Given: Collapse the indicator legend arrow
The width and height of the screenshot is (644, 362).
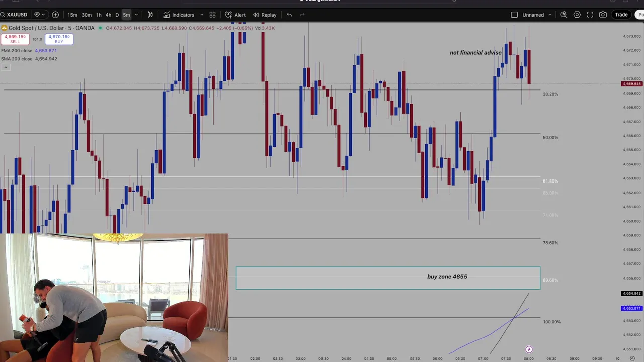Looking at the screenshot, I should tap(5, 67).
